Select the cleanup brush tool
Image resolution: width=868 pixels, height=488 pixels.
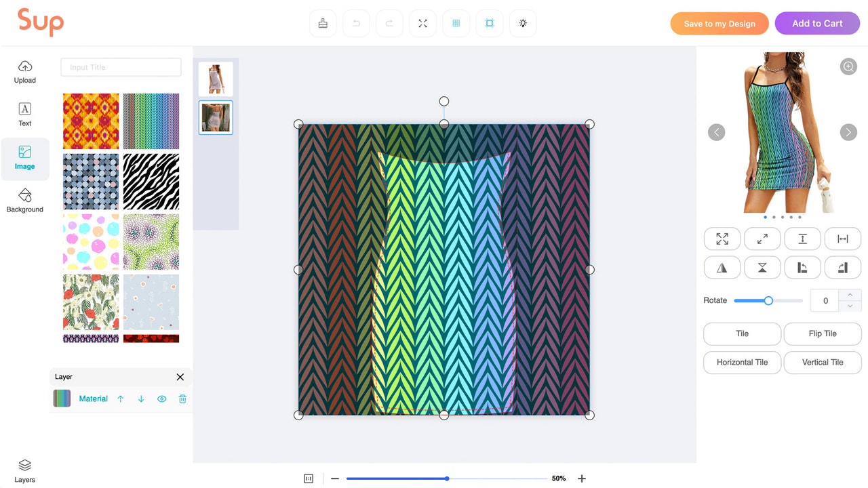(323, 23)
